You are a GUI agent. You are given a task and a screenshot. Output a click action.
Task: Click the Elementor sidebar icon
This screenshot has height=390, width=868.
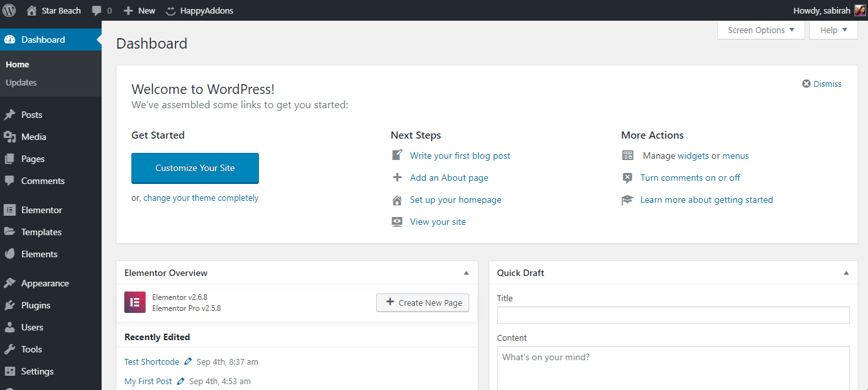point(10,210)
